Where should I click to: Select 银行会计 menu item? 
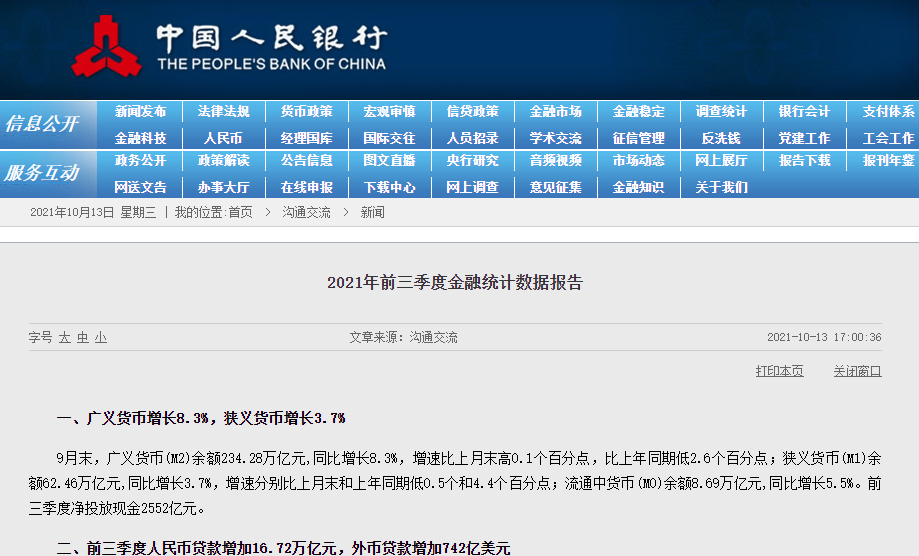[804, 111]
